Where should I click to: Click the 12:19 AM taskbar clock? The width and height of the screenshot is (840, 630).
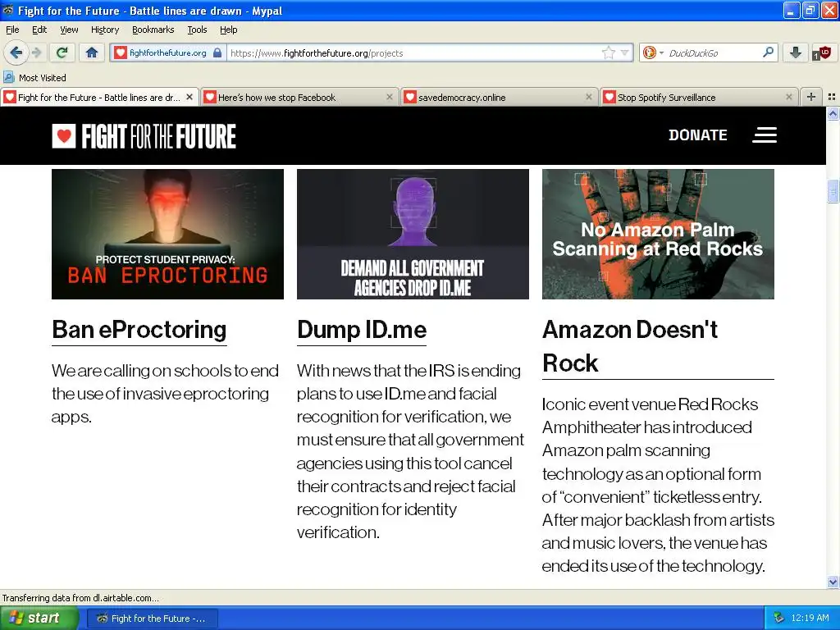[810, 619]
